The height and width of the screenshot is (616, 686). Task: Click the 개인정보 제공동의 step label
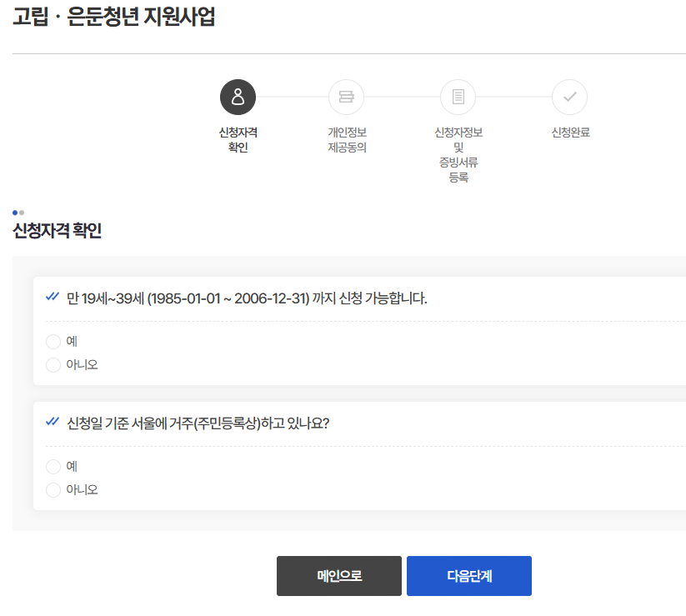[347, 140]
